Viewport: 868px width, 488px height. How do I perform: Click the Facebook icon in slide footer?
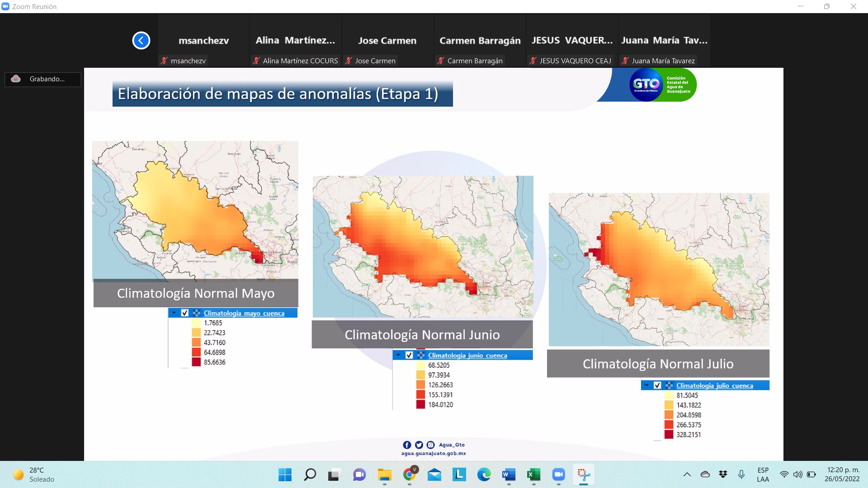pyautogui.click(x=407, y=445)
